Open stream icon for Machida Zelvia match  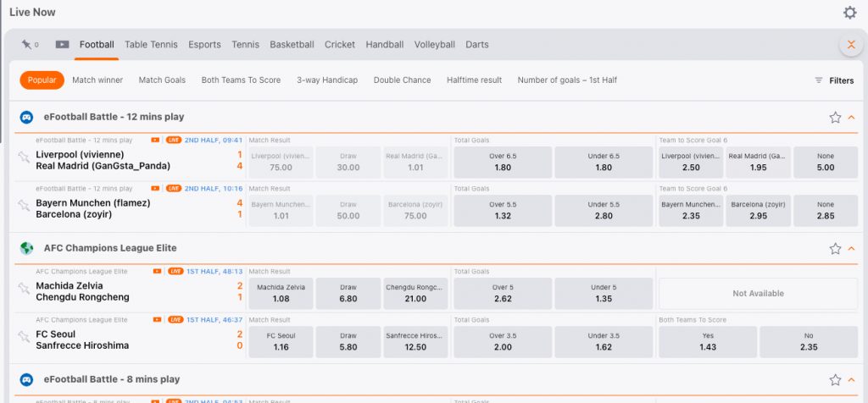(157, 272)
